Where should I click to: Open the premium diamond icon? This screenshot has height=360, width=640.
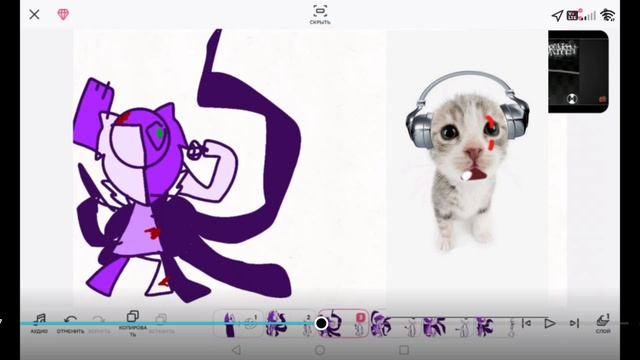click(63, 15)
